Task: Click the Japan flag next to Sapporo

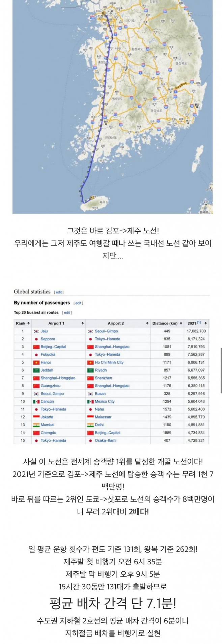Action: click(x=36, y=339)
